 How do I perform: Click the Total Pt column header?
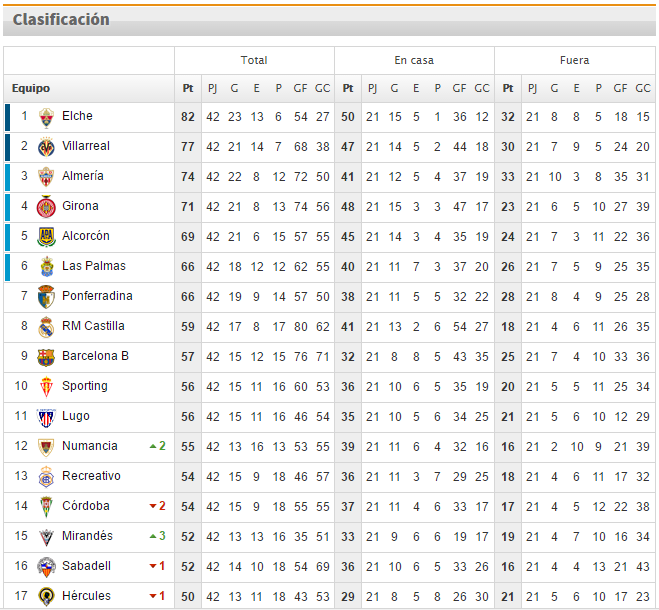pyautogui.click(x=188, y=88)
